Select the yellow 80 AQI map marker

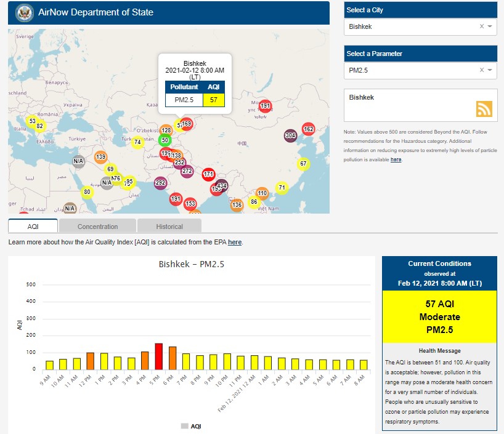(x=87, y=192)
